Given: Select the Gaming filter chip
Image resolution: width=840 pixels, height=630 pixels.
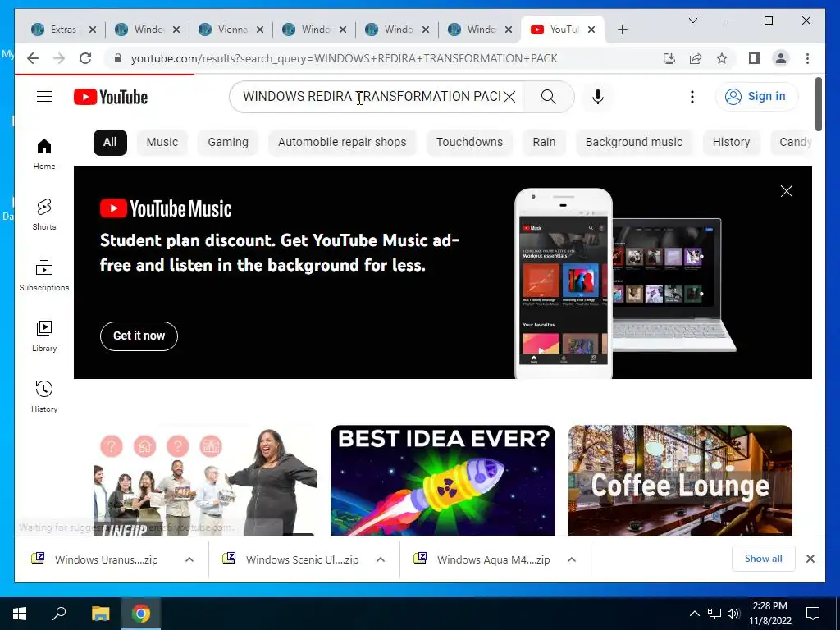Looking at the screenshot, I should [x=228, y=143].
